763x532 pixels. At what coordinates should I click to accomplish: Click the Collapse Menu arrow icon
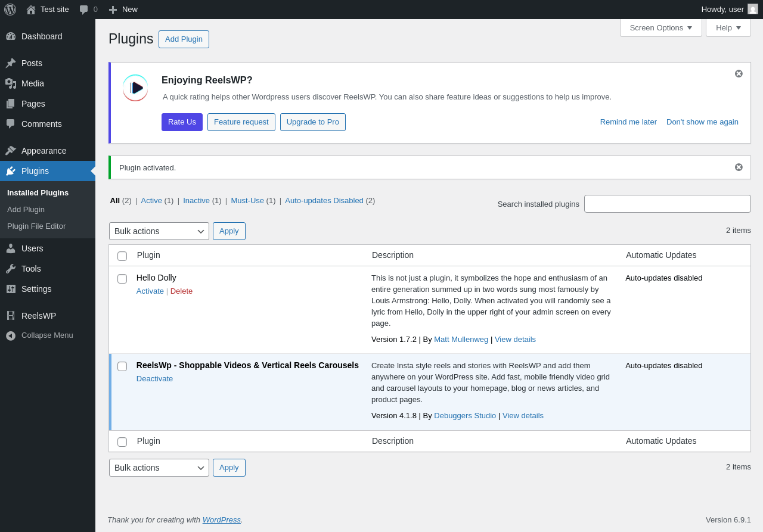(x=11, y=335)
